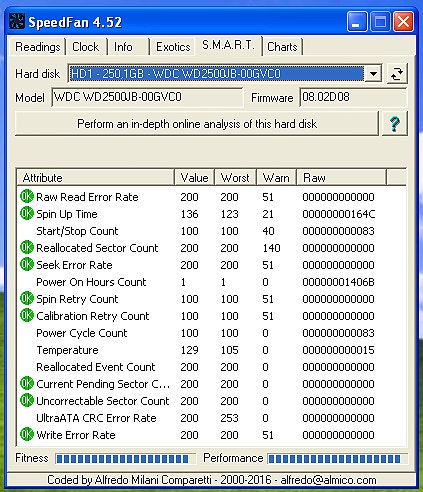Click OK icon beside Raw Read Error Rate

[x=27, y=196]
